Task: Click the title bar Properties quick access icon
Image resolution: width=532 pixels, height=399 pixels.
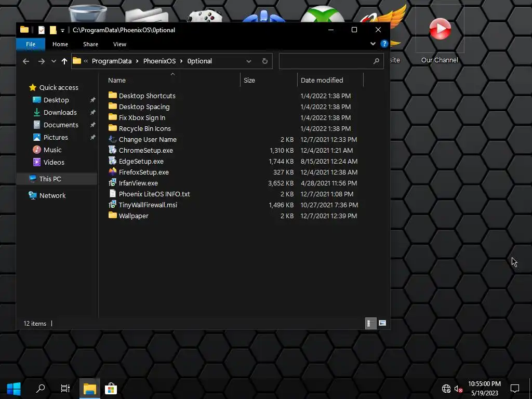Action: coord(42,30)
